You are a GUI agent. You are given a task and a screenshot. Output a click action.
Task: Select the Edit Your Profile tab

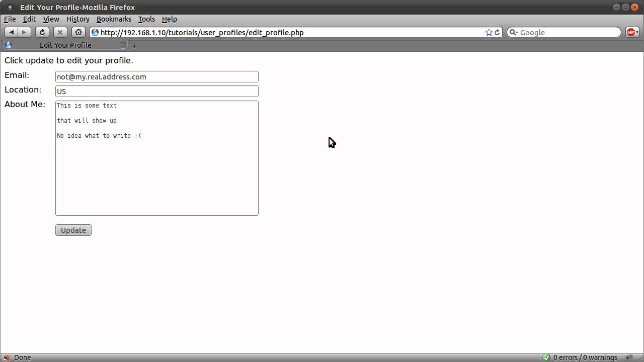pos(65,45)
